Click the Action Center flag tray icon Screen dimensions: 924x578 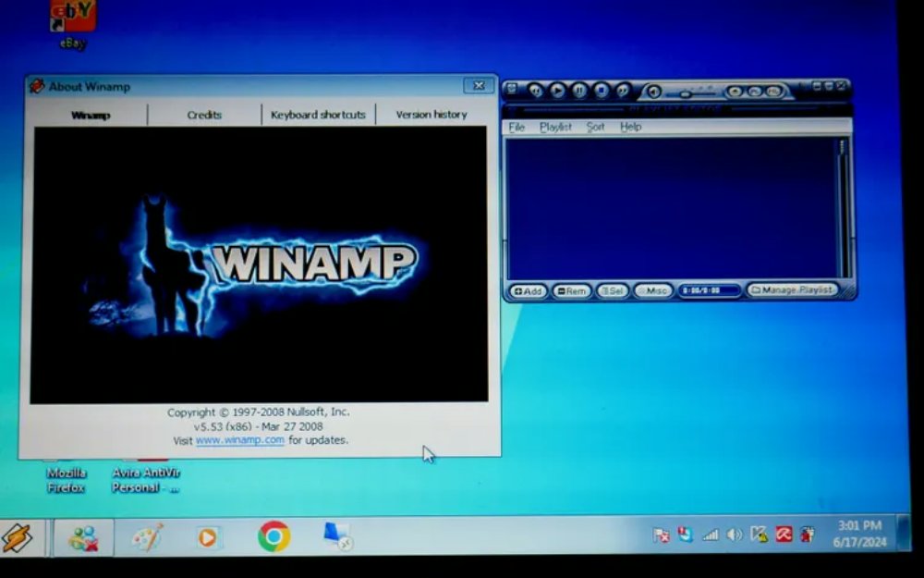click(x=662, y=535)
